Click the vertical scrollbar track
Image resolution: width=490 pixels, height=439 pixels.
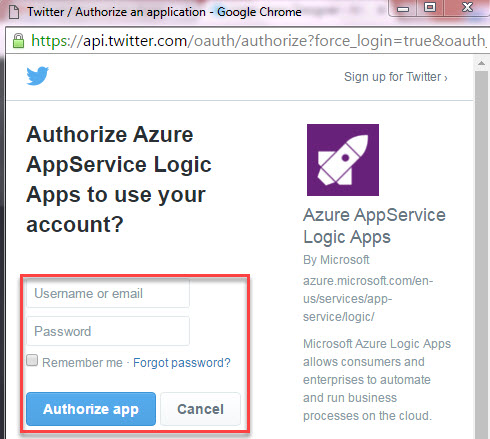pyautogui.click(x=481, y=253)
